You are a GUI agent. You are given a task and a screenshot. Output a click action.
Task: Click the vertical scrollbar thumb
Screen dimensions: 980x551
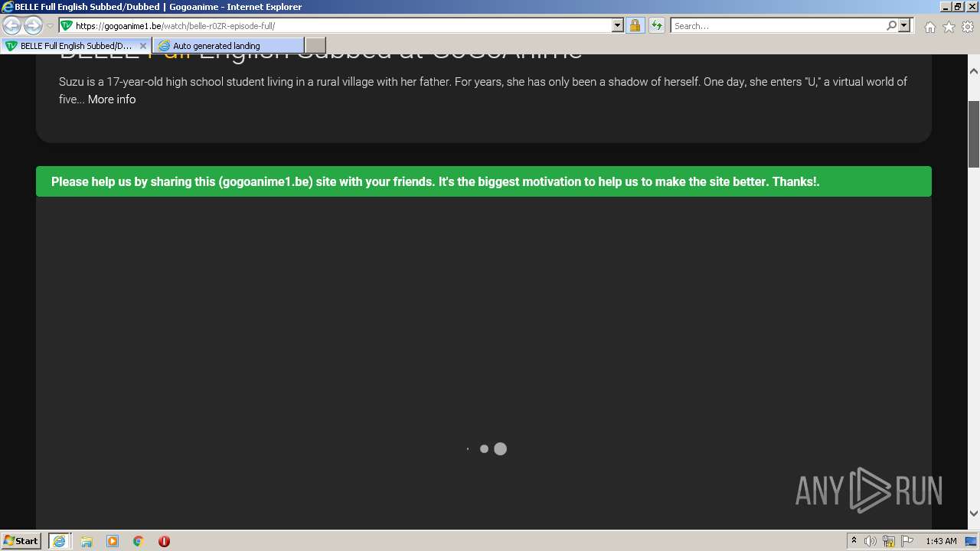(x=974, y=134)
